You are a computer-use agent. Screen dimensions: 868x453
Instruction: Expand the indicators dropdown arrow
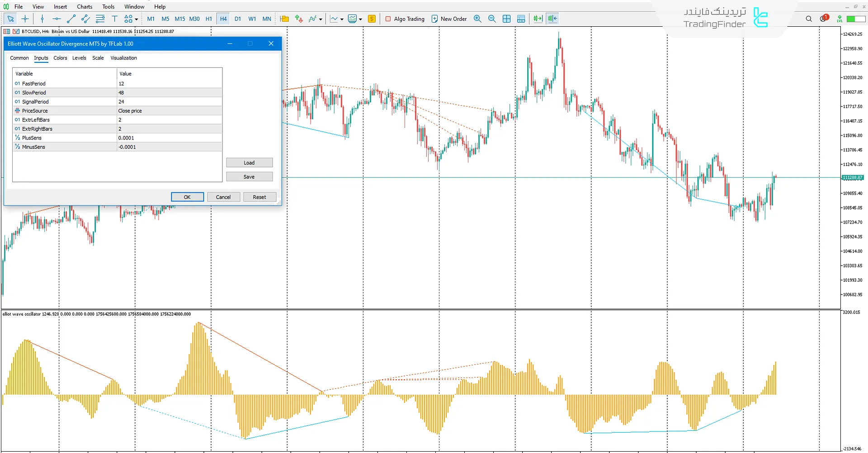click(321, 19)
